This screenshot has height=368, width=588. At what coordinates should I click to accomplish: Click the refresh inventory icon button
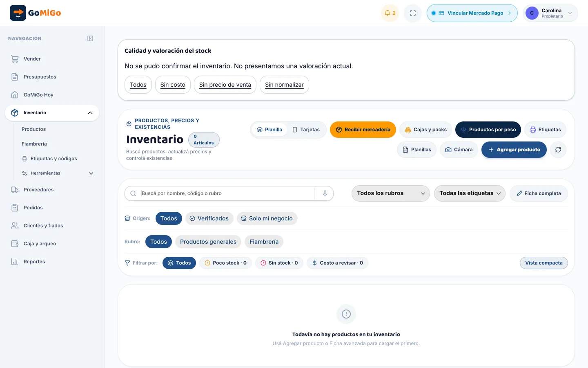[558, 150]
